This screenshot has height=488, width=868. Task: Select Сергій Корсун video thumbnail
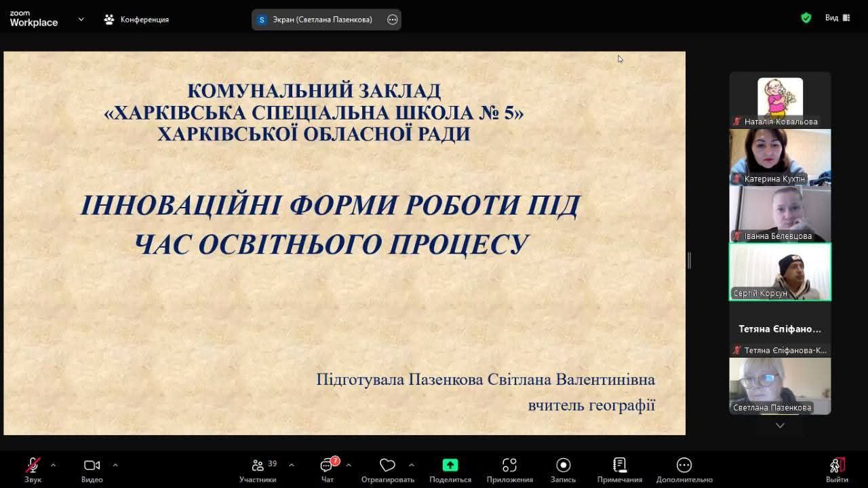[780, 271]
